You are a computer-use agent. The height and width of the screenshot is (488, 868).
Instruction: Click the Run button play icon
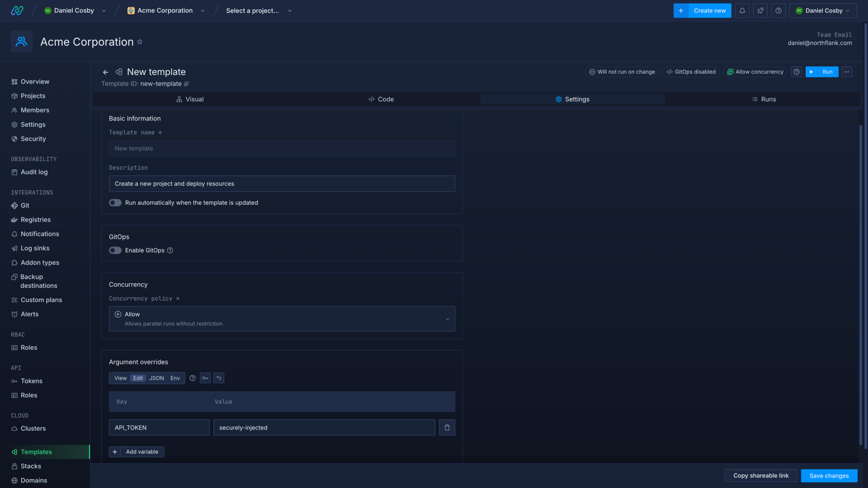(x=811, y=72)
